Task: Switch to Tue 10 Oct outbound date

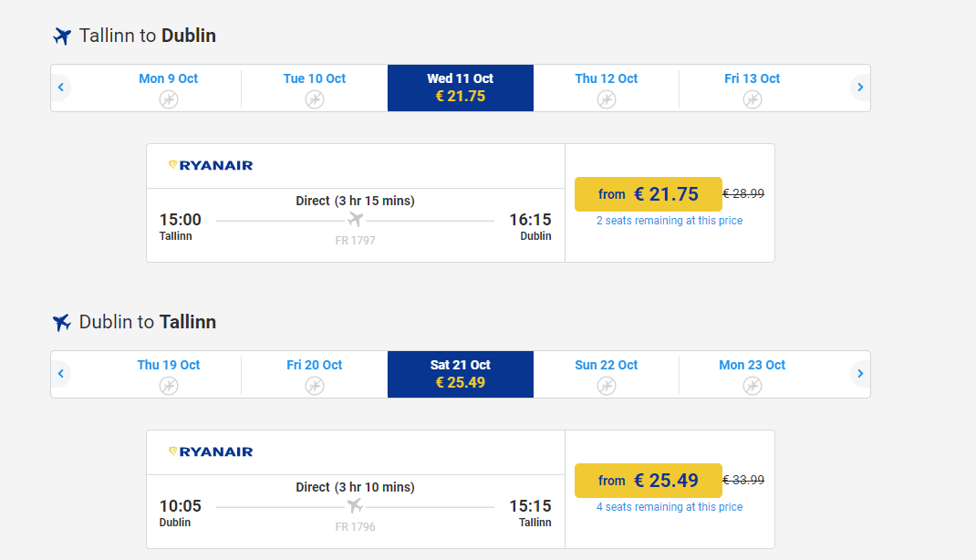Action: (315, 88)
